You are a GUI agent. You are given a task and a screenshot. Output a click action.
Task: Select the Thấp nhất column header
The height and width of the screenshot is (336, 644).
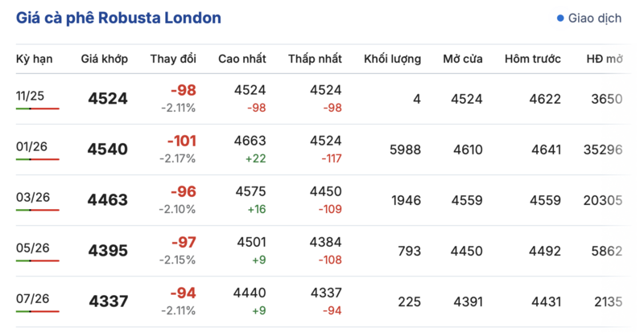pos(315,59)
